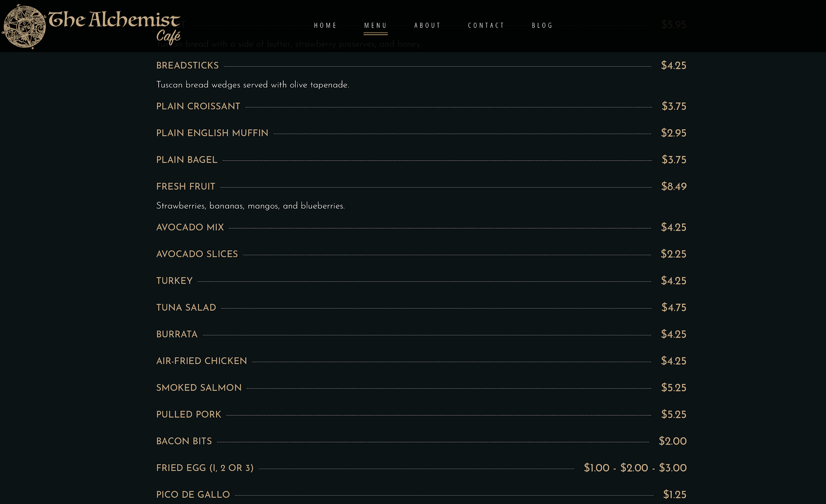The width and height of the screenshot is (826, 504).
Task: Select the Smoked Salmon entry
Action: pyautogui.click(x=199, y=388)
